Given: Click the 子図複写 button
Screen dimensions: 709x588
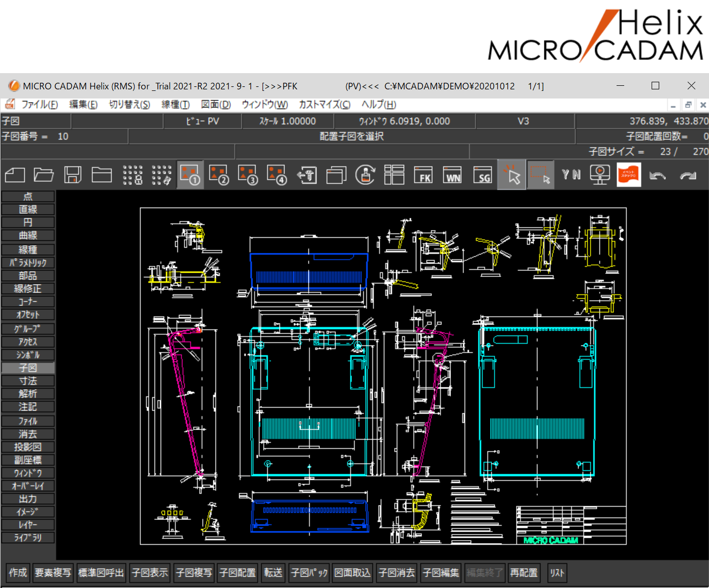Looking at the screenshot, I should click(194, 573).
